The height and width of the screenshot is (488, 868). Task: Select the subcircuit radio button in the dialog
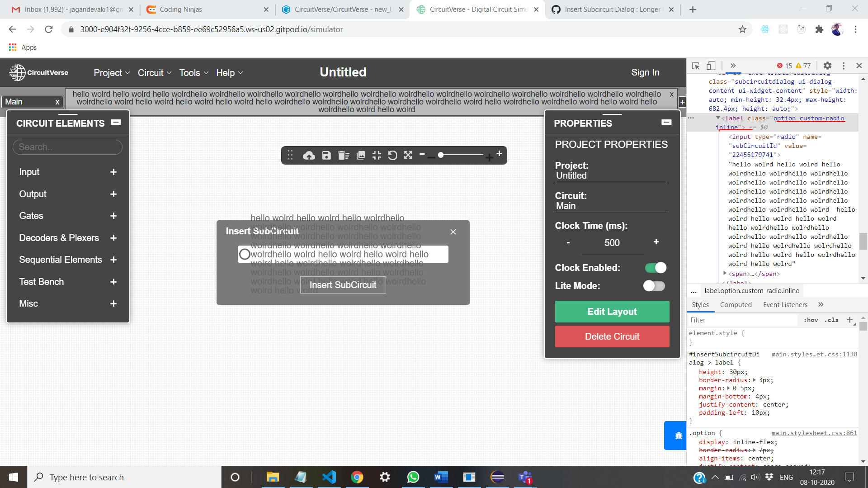245,254
